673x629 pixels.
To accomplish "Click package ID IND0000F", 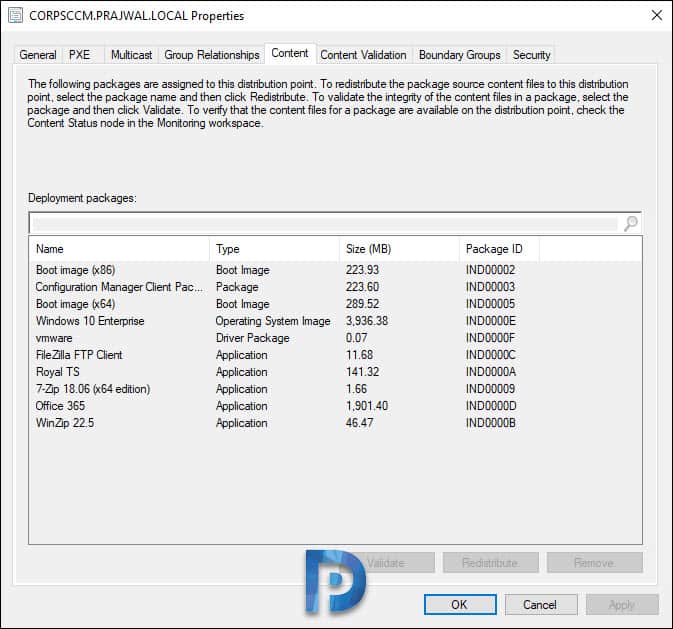I will point(490,338).
